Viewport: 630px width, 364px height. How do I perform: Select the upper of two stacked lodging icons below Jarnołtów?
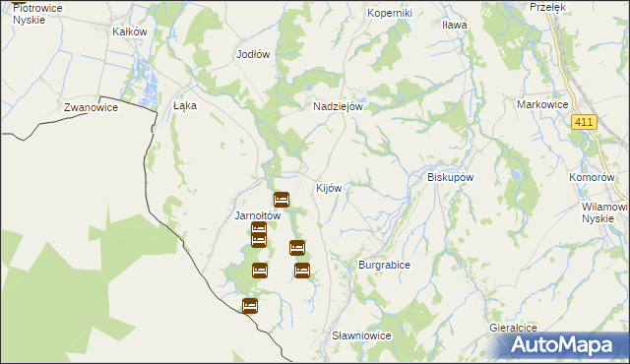click(x=259, y=229)
